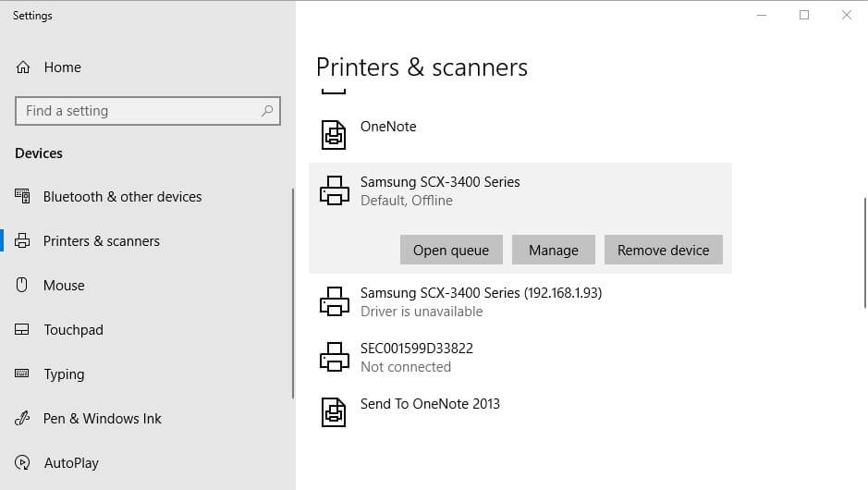The width and height of the screenshot is (868, 490).
Task: Focus the Find a setting search box
Action: pyautogui.click(x=139, y=111)
